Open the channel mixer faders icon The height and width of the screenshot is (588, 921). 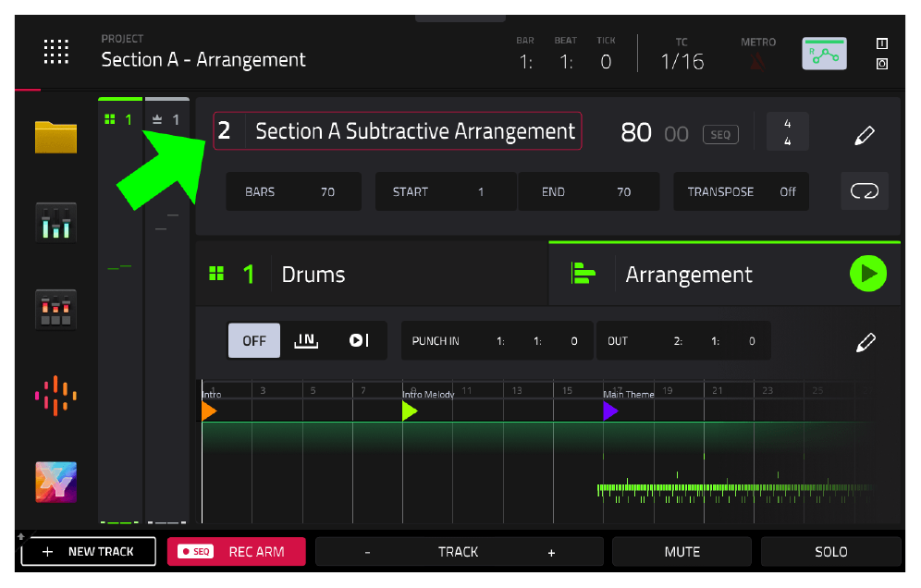click(55, 222)
